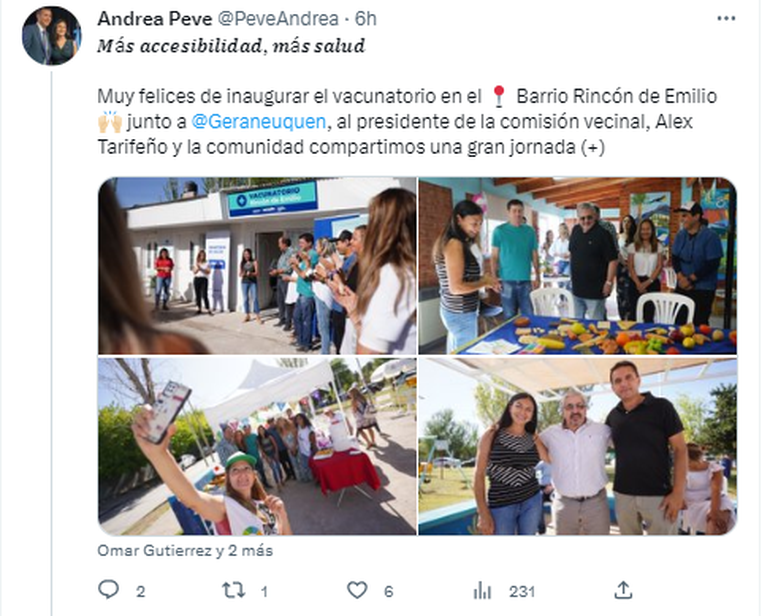Open the fruit table indoor photo
The width and height of the screenshot is (770, 616).
[x=578, y=266]
